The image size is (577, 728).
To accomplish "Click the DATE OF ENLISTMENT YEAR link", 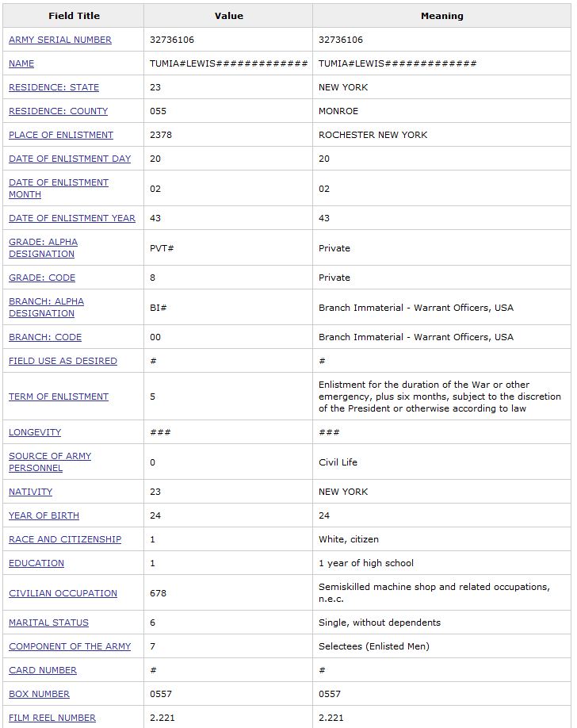I will coord(72,218).
